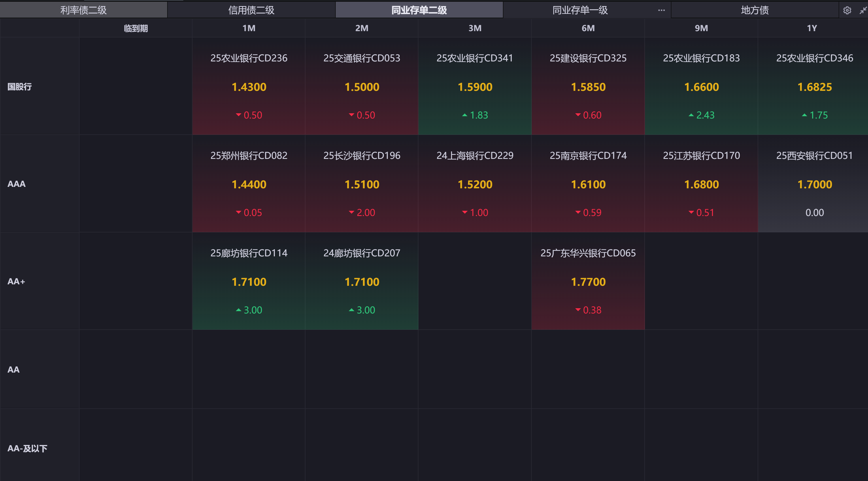Open the 地方债 tab
Image resolution: width=868 pixels, height=481 pixels.
point(754,10)
